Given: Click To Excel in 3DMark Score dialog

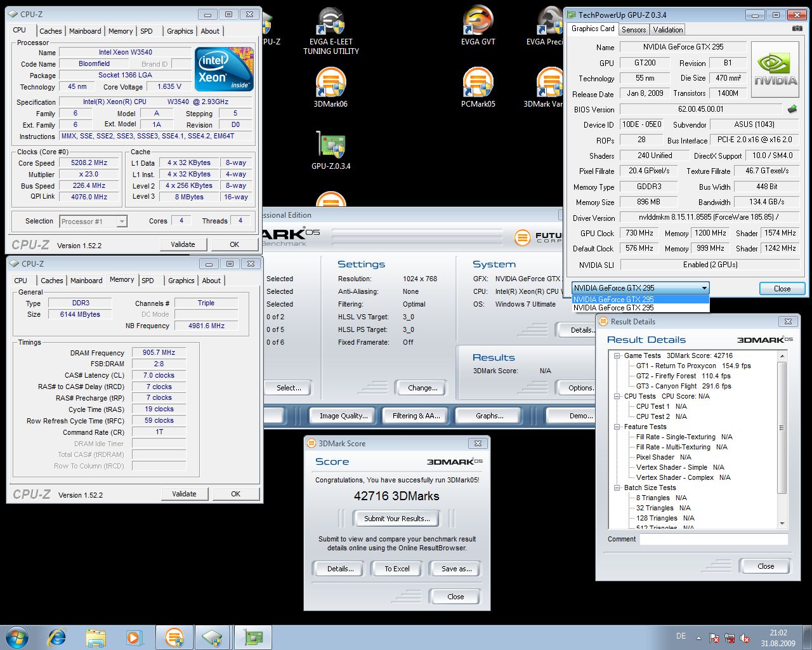Looking at the screenshot, I should 397,569.
